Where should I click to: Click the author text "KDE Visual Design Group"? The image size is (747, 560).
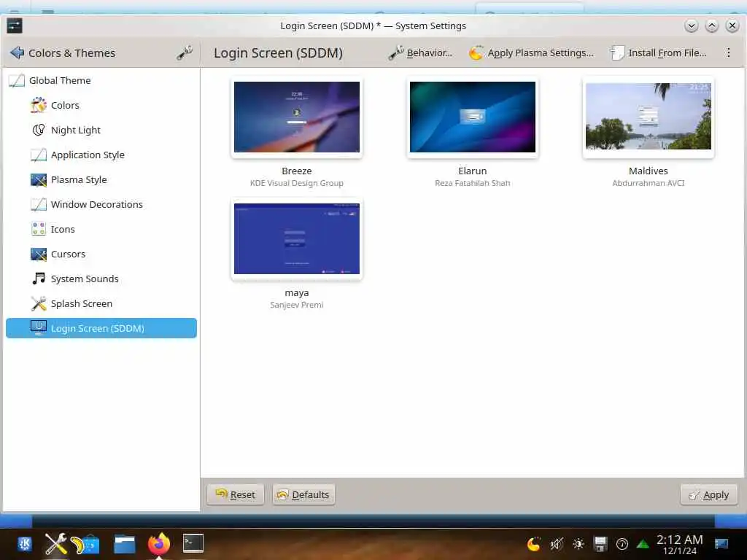[297, 183]
